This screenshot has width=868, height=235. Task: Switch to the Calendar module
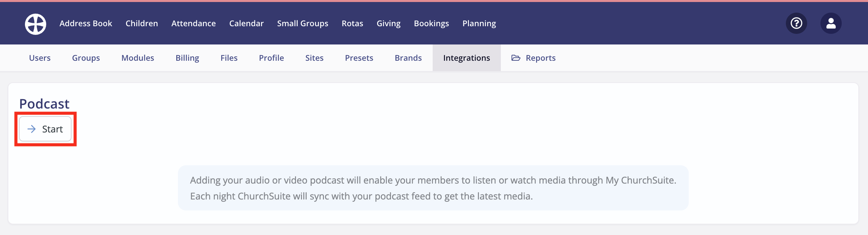(246, 24)
